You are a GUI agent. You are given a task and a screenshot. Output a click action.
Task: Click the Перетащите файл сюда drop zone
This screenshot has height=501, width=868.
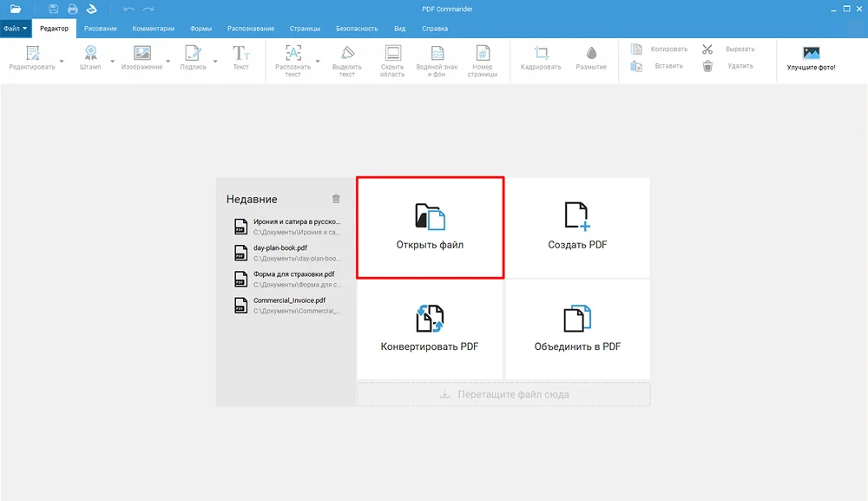pos(503,394)
